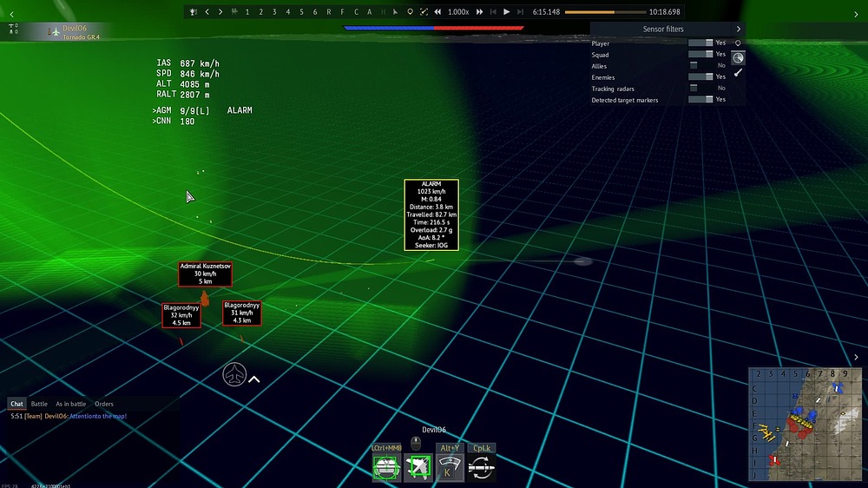Select the Blagorodnyy 4.3 km target label
The width and height of the screenshot is (868, 488).
[242, 313]
